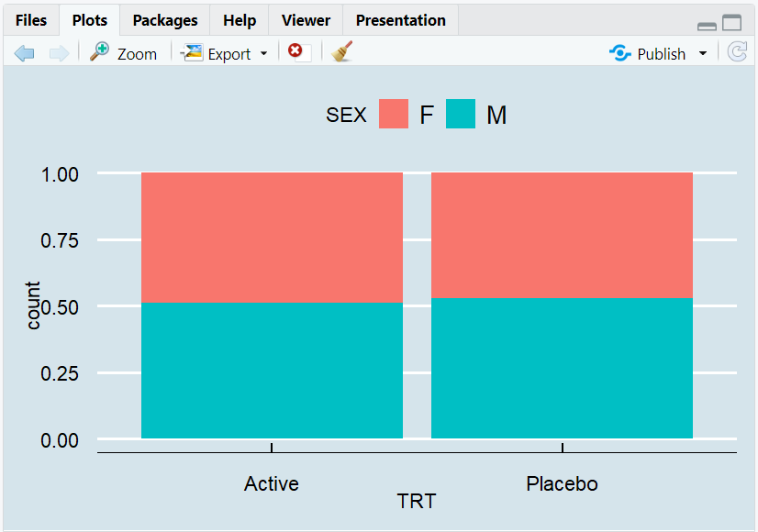Viewport: 758px width, 532px height.
Task: Select the red F legend swatch
Action: 393,113
